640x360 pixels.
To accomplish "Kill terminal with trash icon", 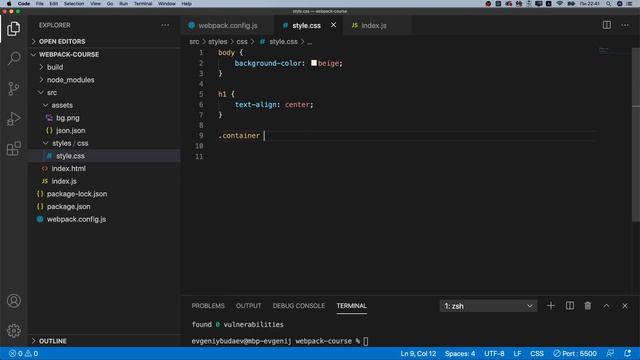I will [587, 306].
